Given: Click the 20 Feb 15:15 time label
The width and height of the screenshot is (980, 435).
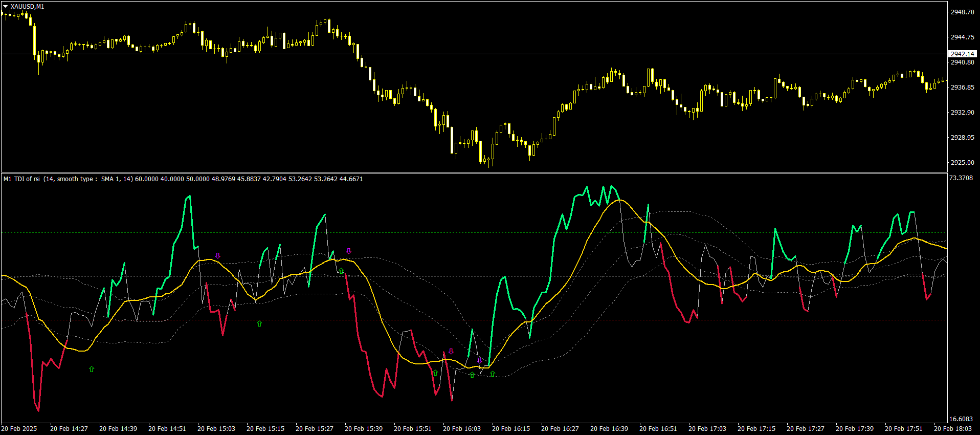Looking at the screenshot, I should tap(265, 428).
